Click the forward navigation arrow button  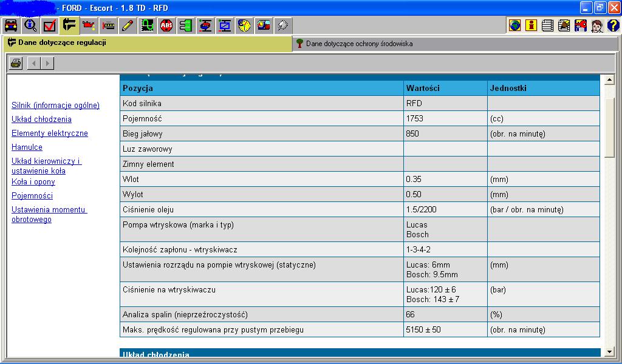click(47, 63)
